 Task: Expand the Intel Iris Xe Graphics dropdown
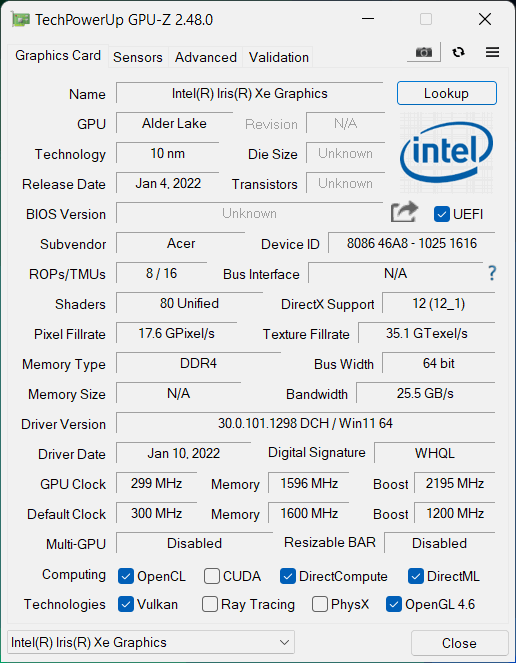click(151, 642)
